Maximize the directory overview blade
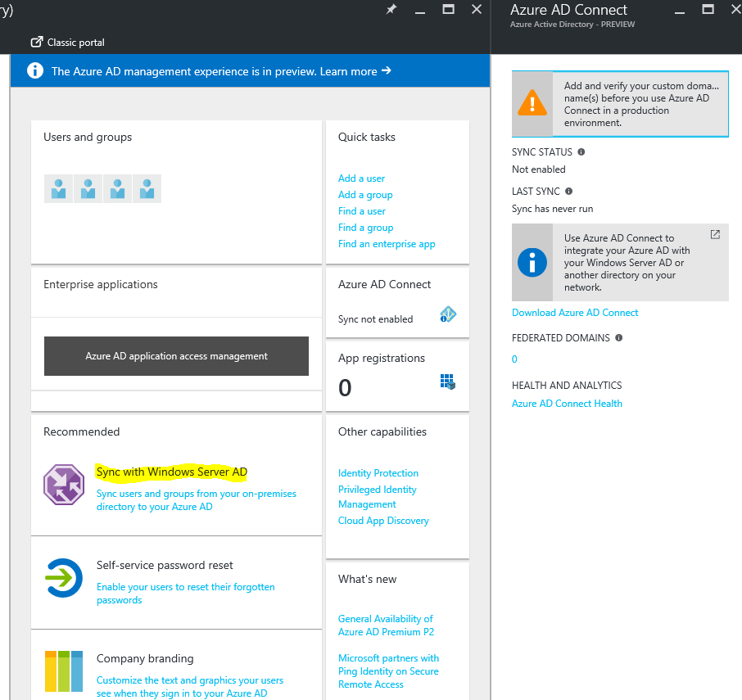 pyautogui.click(x=448, y=9)
